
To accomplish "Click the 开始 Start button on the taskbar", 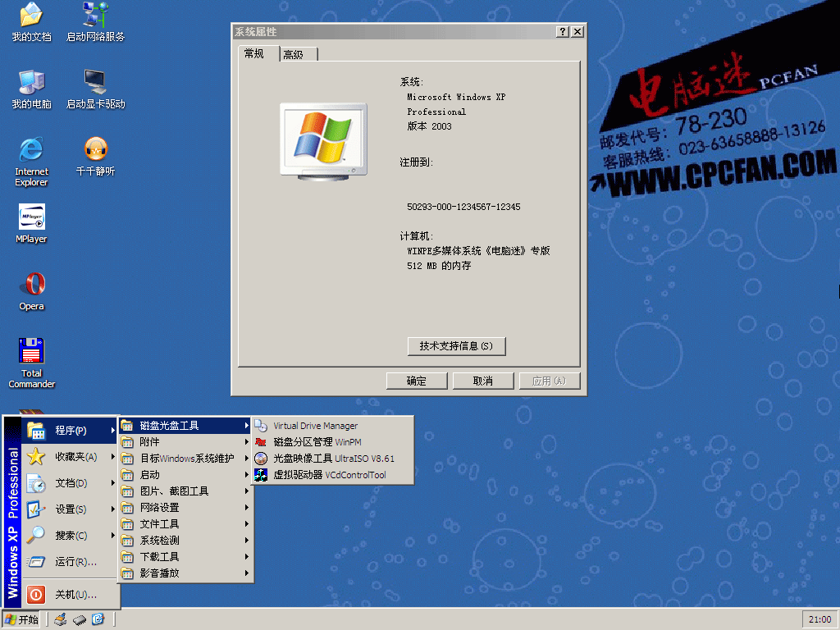I will pyautogui.click(x=22, y=619).
